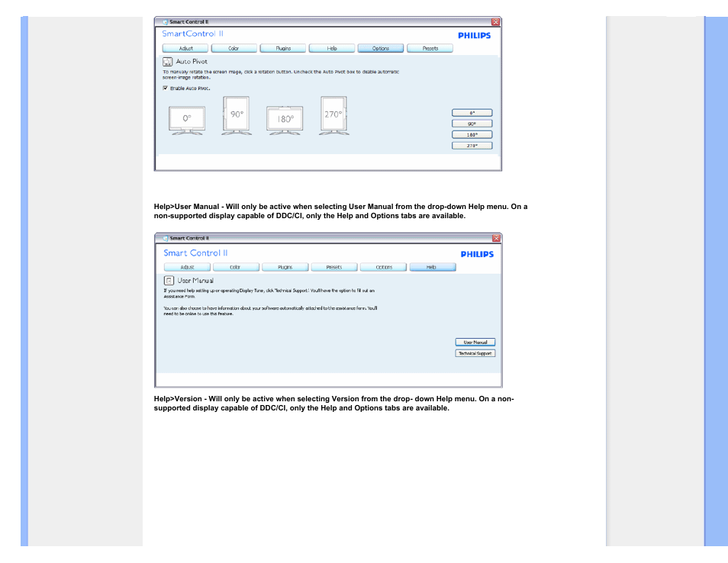The height and width of the screenshot is (563, 728).
Task: Click the app icon in the Auto Pivot window title bar
Action: pyautogui.click(x=165, y=22)
